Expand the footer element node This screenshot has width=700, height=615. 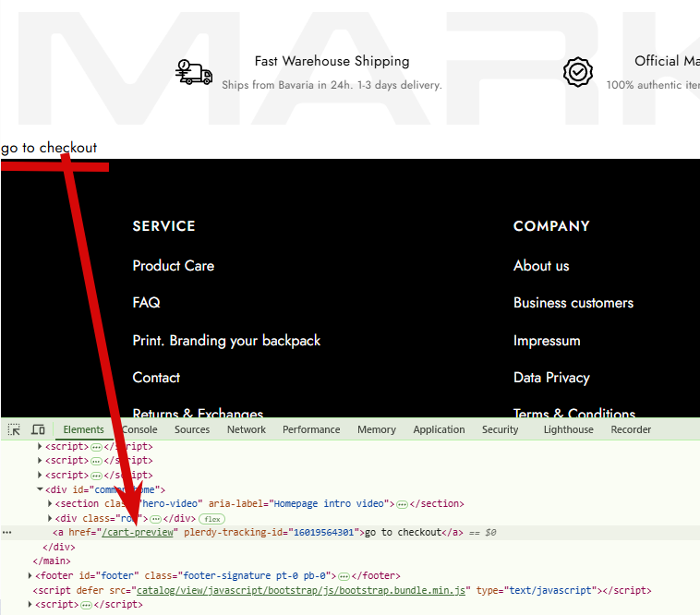pos(30,575)
